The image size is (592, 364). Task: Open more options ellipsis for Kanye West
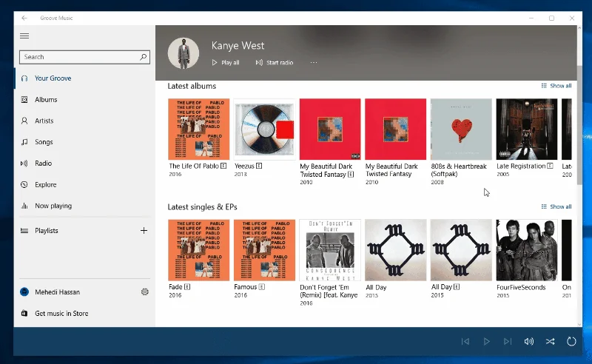[314, 63]
